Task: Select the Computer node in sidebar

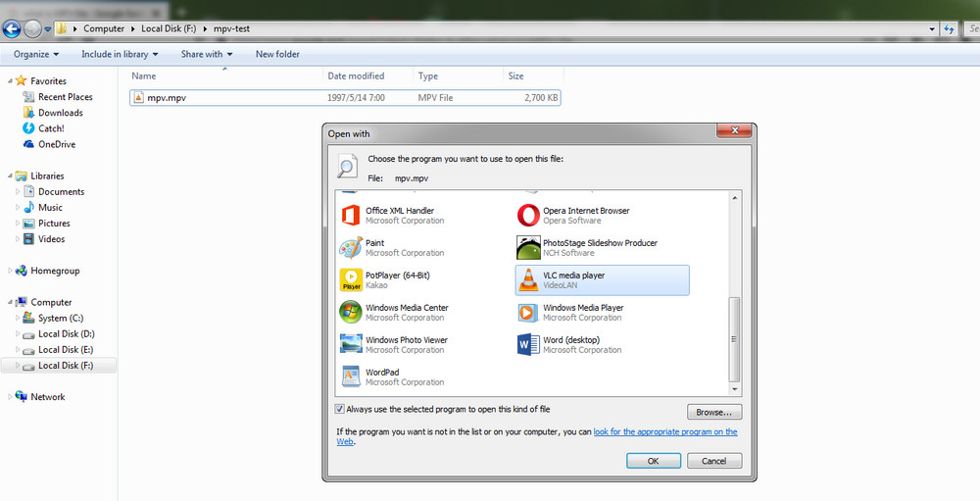Action: [x=51, y=302]
